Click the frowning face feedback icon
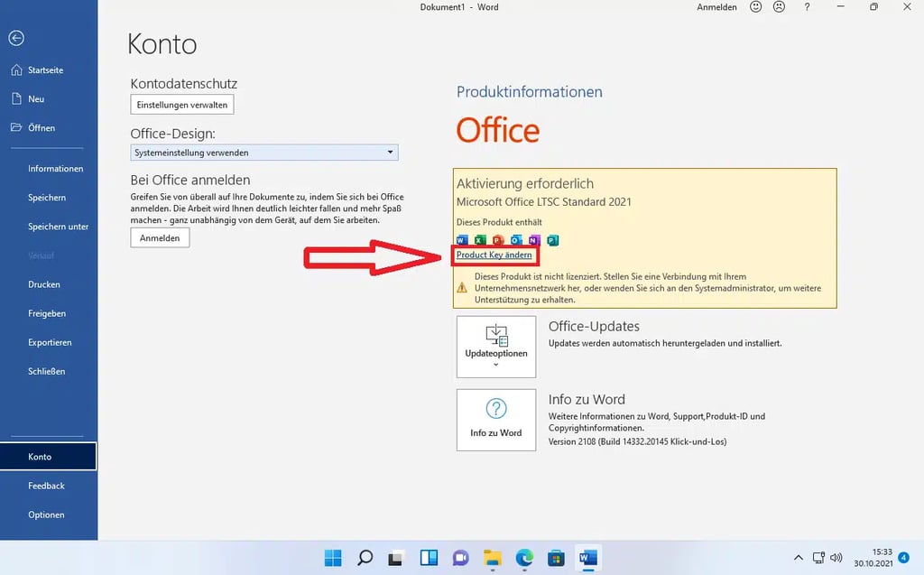924x575 pixels. tap(779, 7)
